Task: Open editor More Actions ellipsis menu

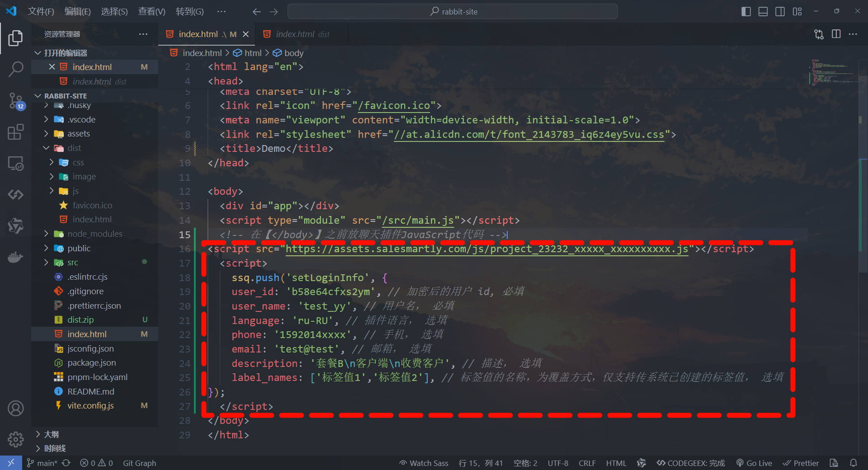Action: 853,34
